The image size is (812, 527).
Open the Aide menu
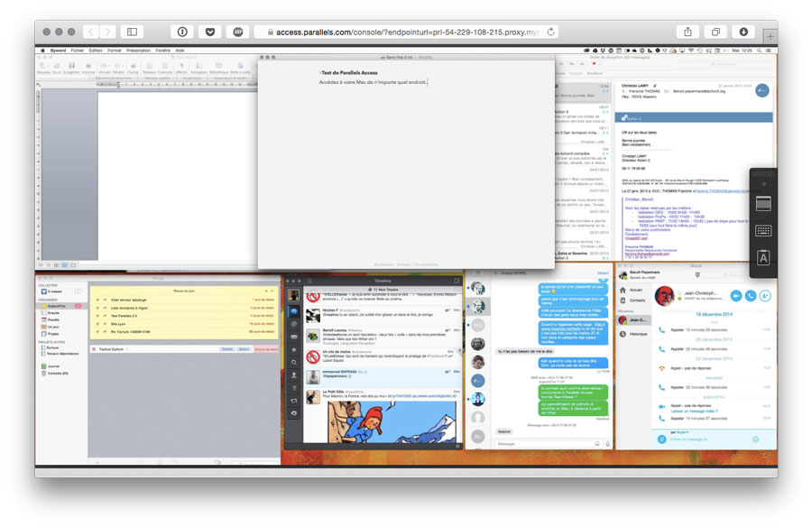[180, 51]
